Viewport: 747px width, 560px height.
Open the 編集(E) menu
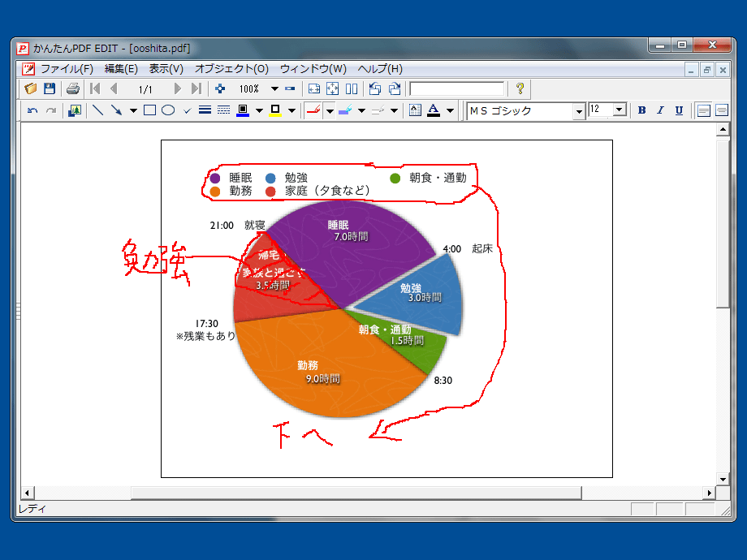(x=121, y=69)
